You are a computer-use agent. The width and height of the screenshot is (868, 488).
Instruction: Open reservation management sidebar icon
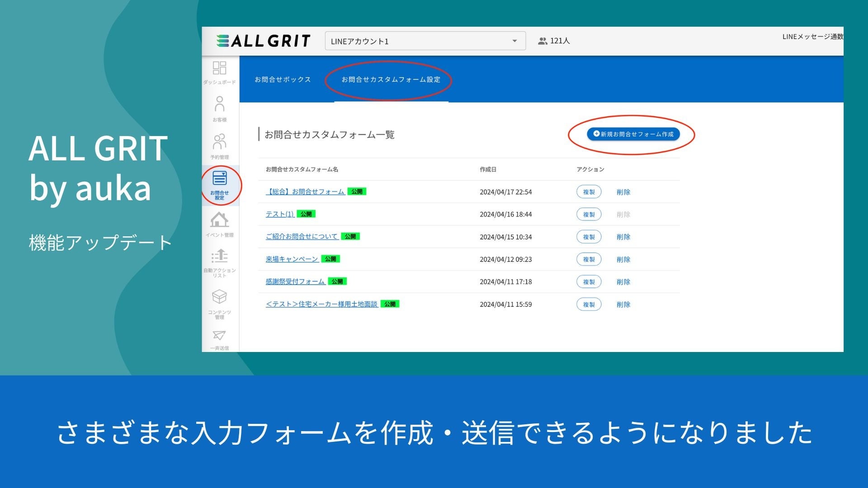(x=219, y=142)
